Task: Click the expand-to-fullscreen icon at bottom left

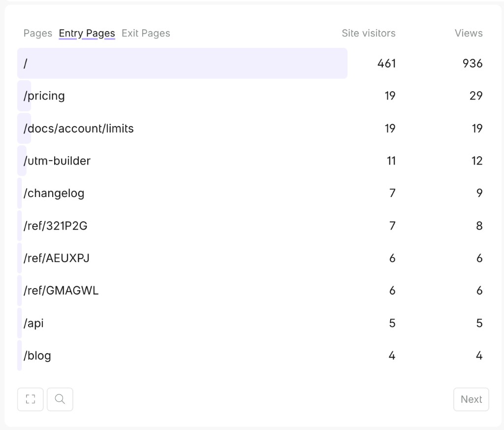Action: click(x=30, y=399)
